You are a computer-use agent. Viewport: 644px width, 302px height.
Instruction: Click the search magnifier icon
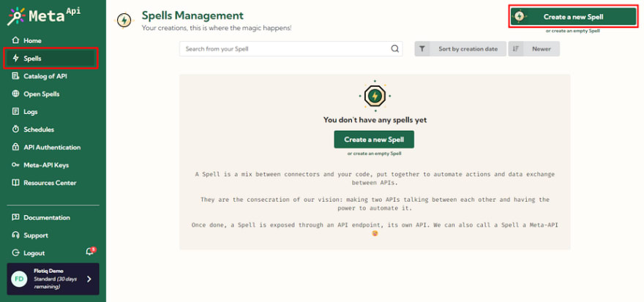tap(394, 49)
